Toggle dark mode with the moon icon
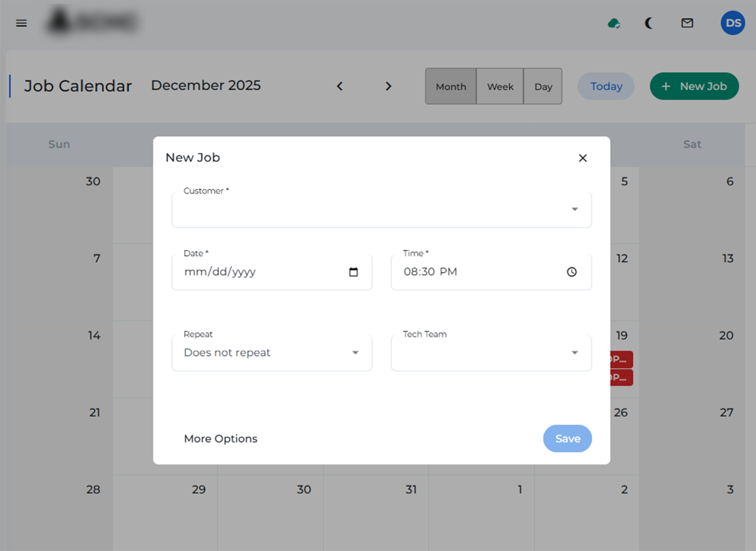 point(649,23)
